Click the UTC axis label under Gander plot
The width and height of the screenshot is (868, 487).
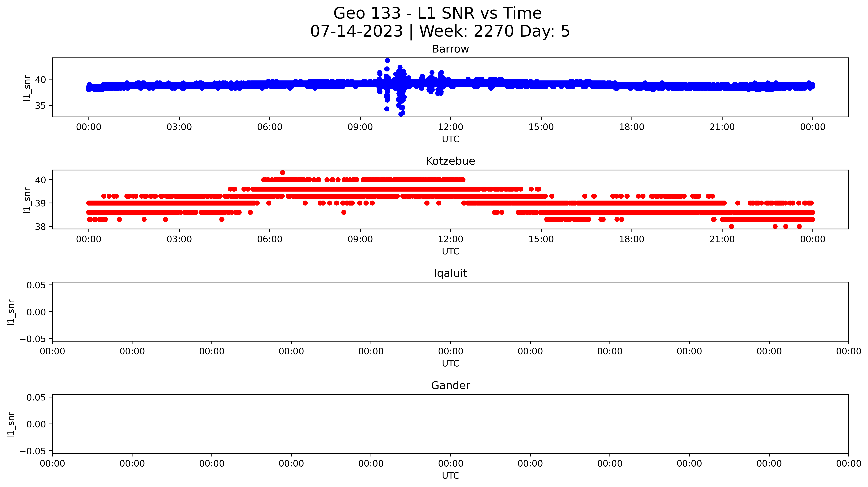click(451, 476)
